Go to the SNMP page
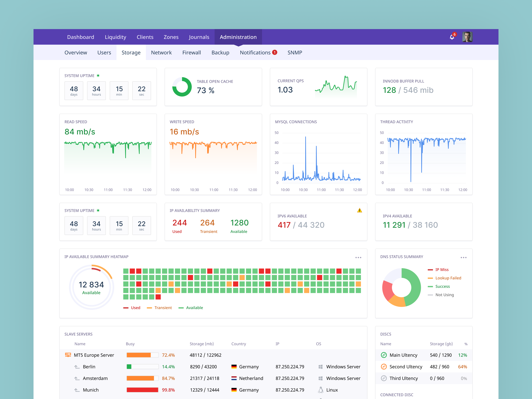Image resolution: width=532 pixels, height=399 pixels. pos(295,52)
